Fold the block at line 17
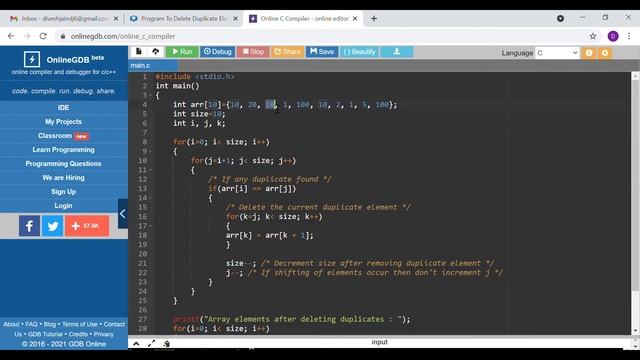Image resolution: width=640 pixels, height=360 pixels. pos(151,226)
